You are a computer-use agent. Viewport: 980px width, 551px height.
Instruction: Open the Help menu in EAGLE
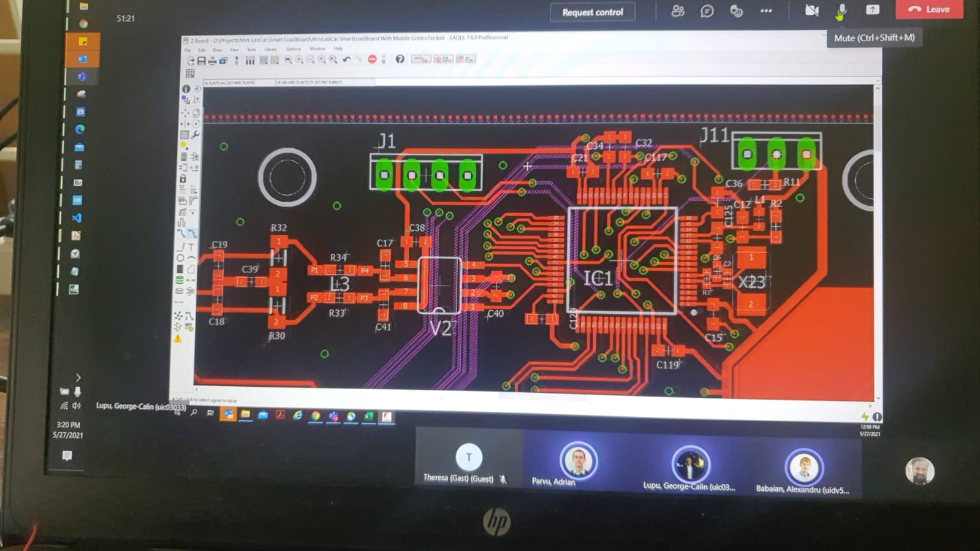click(338, 48)
